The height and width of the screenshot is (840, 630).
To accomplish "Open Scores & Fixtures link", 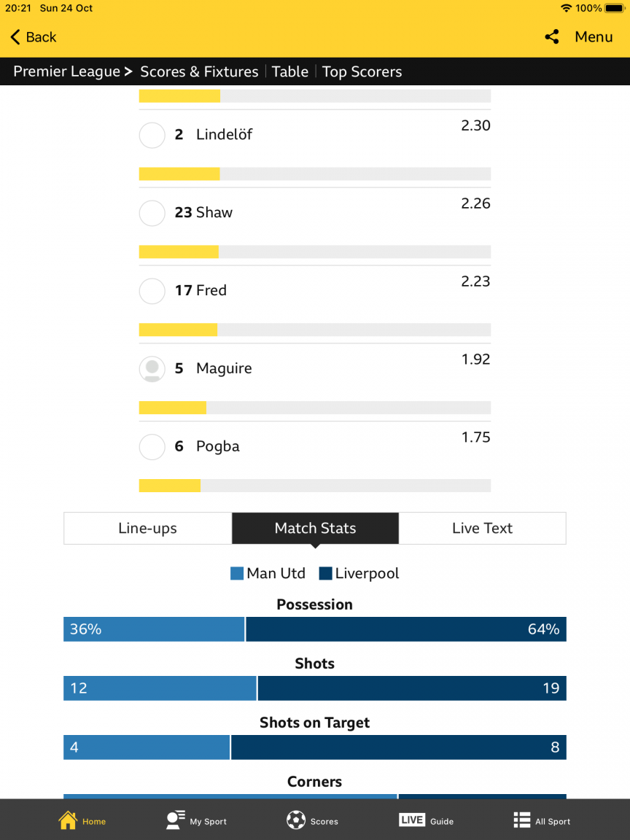I will pyautogui.click(x=199, y=71).
